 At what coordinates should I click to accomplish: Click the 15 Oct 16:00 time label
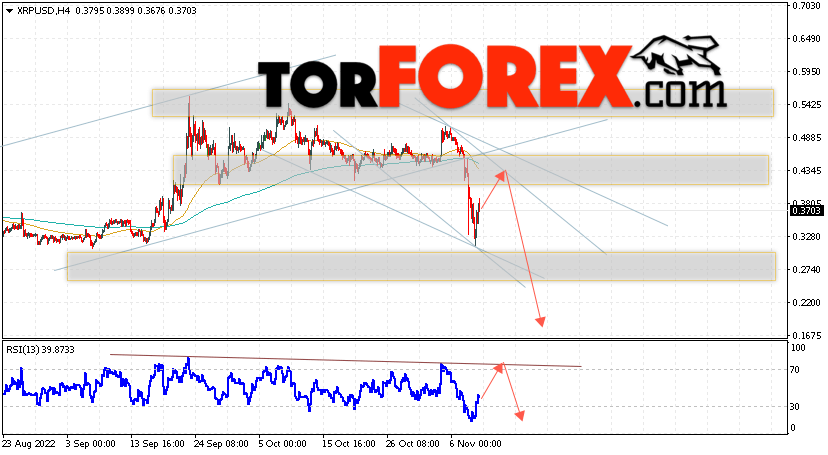coord(349,443)
